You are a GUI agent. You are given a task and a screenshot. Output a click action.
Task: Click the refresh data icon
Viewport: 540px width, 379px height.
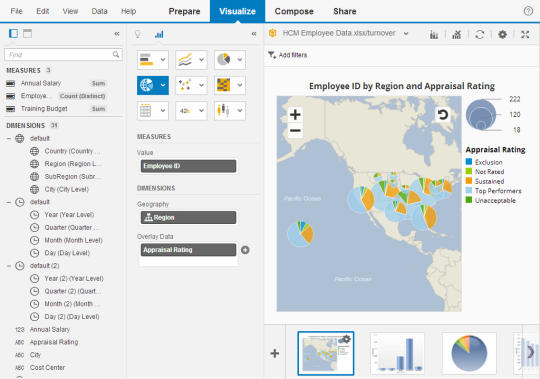point(480,34)
